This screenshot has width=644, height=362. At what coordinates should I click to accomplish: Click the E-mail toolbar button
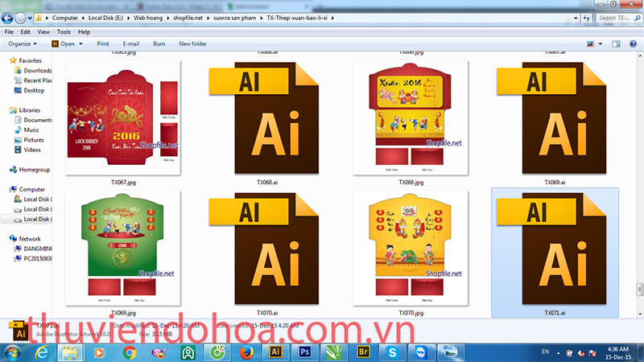click(131, 43)
